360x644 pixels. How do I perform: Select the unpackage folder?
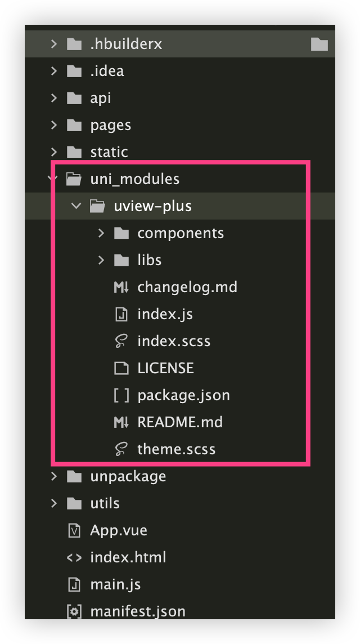[x=128, y=476]
